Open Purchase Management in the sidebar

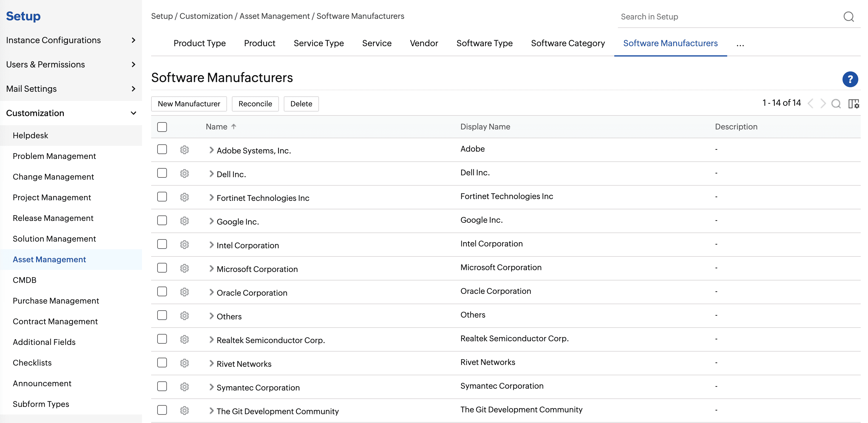pos(56,301)
